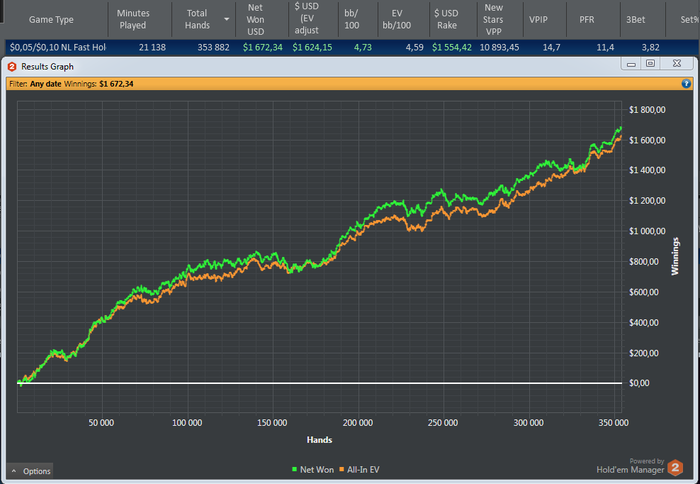Click the 10 893,45 VPP cell
Viewport: 700px width, 484px height.
click(499, 47)
